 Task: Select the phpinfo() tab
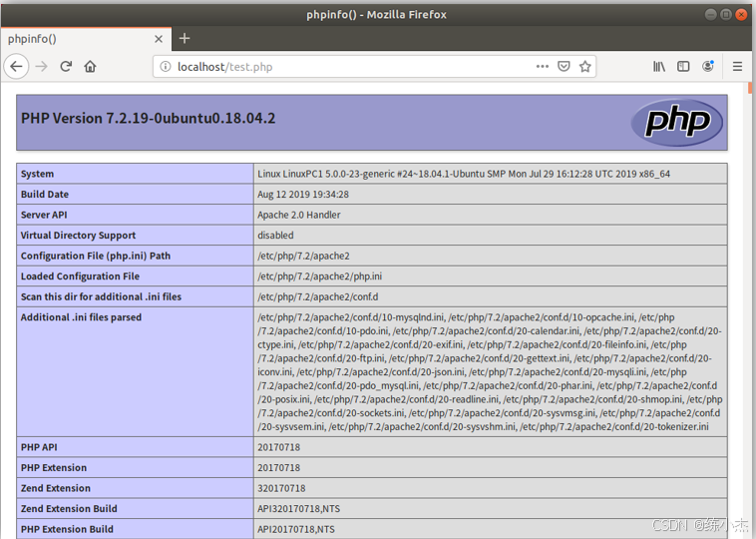point(87,39)
